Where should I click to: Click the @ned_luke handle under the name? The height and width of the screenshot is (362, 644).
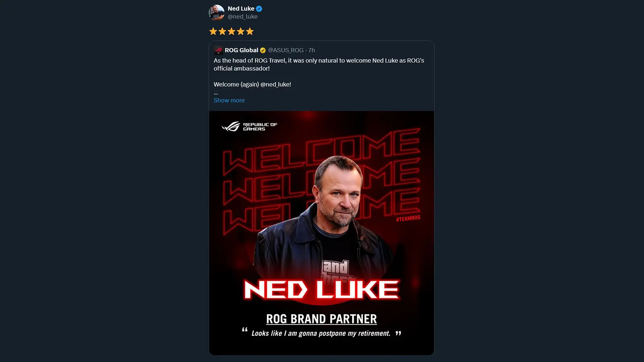pos(243,16)
